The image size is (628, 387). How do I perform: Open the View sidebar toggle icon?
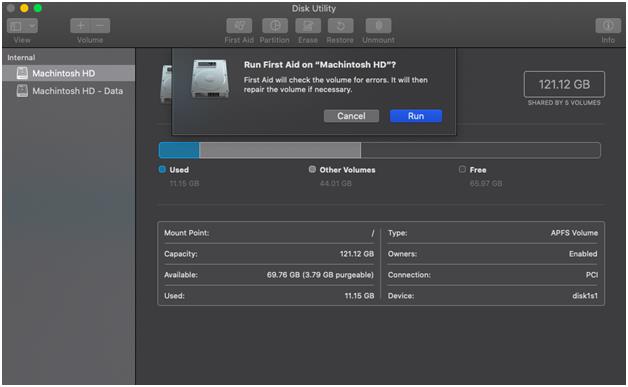(15, 26)
